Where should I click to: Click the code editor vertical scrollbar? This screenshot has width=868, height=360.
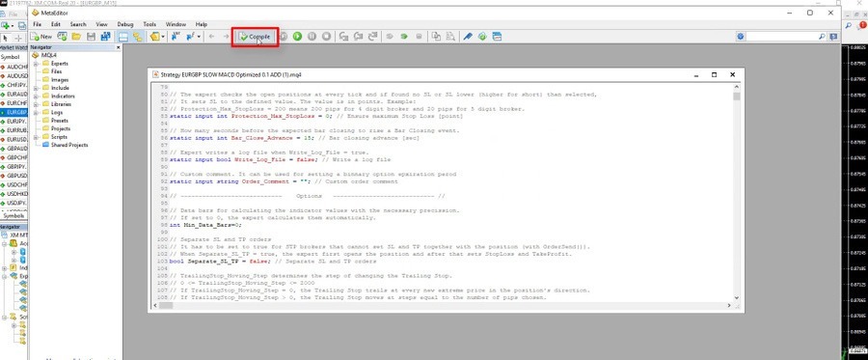[x=736, y=193]
